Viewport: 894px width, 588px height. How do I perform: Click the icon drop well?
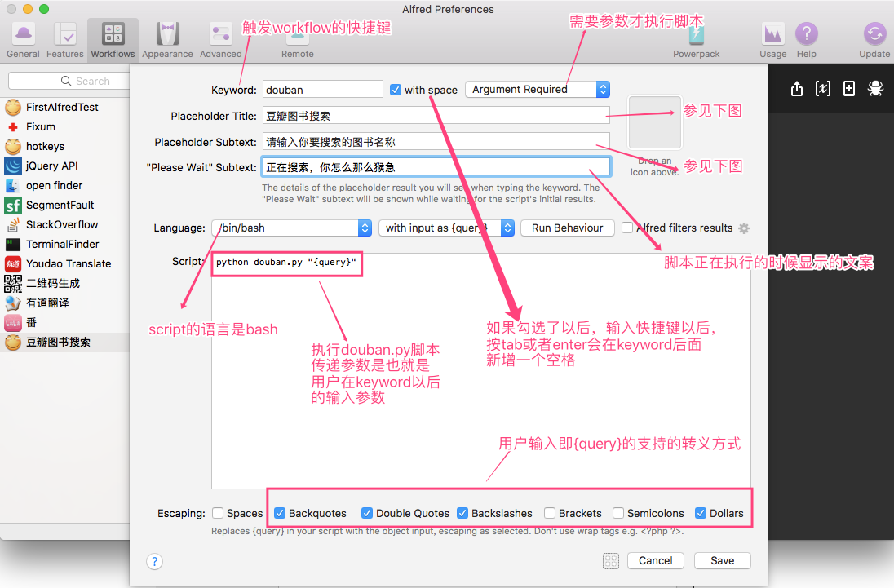tap(654, 122)
